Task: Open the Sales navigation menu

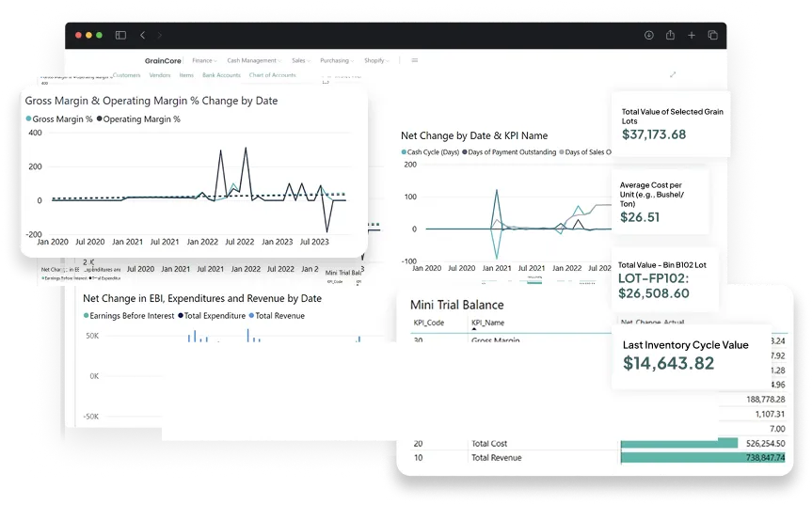Action: click(301, 60)
